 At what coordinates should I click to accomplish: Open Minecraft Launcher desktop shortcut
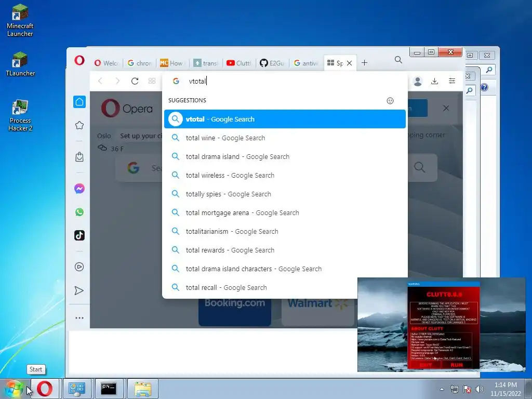pyautogui.click(x=20, y=20)
